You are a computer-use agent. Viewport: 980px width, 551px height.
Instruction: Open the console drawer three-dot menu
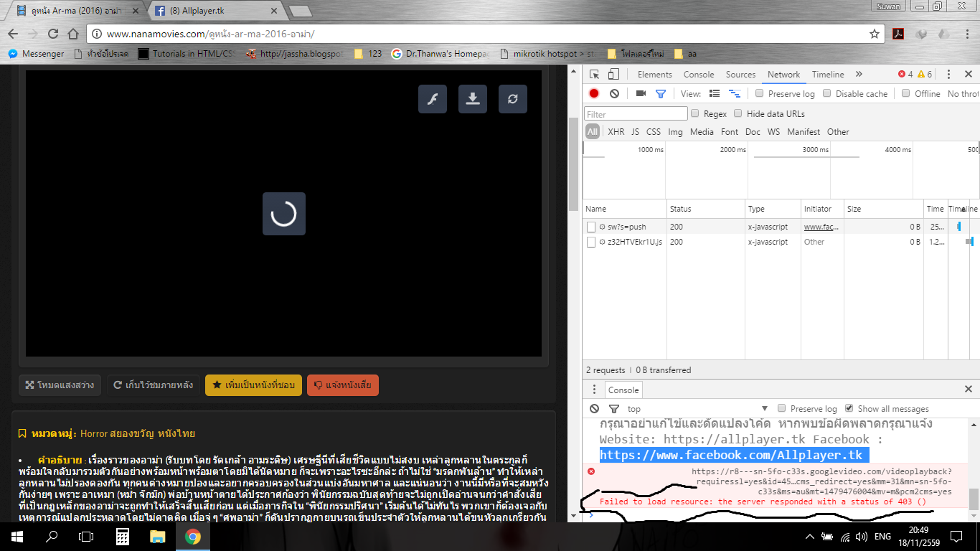pos(594,390)
